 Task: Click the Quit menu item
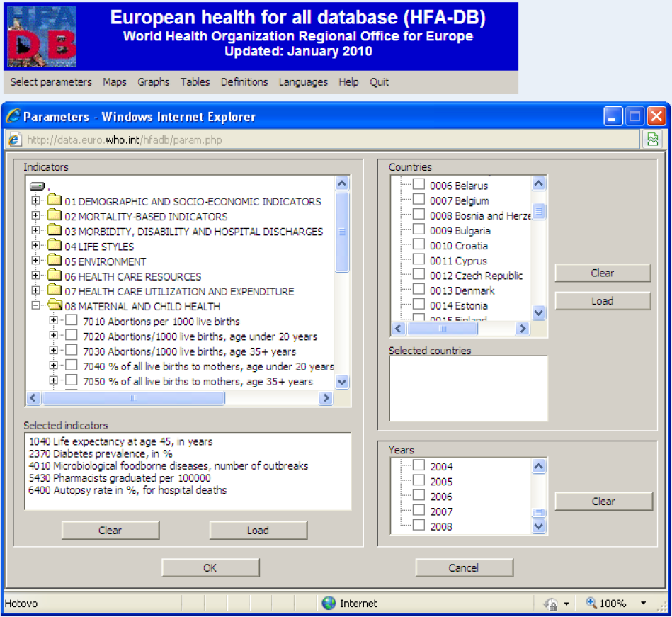[380, 82]
